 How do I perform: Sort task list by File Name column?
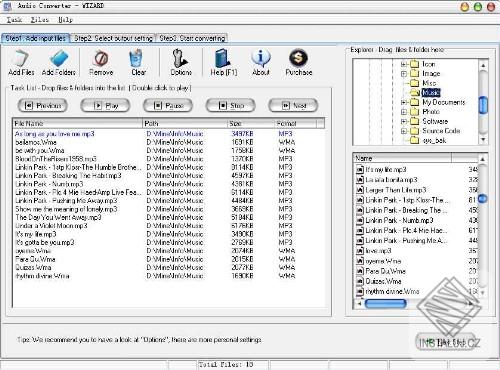pos(78,123)
